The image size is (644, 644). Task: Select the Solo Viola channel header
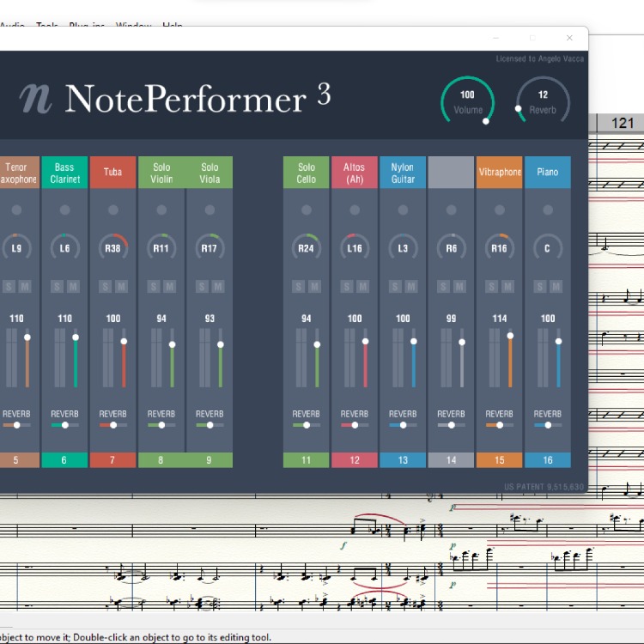210,173
